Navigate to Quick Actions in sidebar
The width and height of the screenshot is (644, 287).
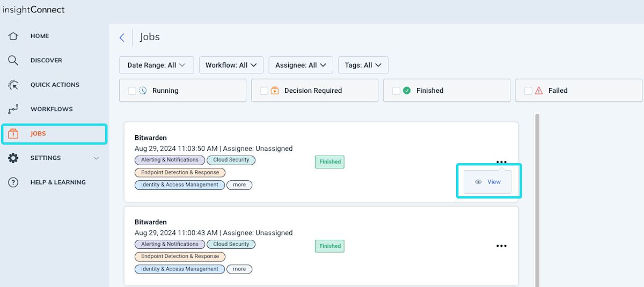click(55, 85)
